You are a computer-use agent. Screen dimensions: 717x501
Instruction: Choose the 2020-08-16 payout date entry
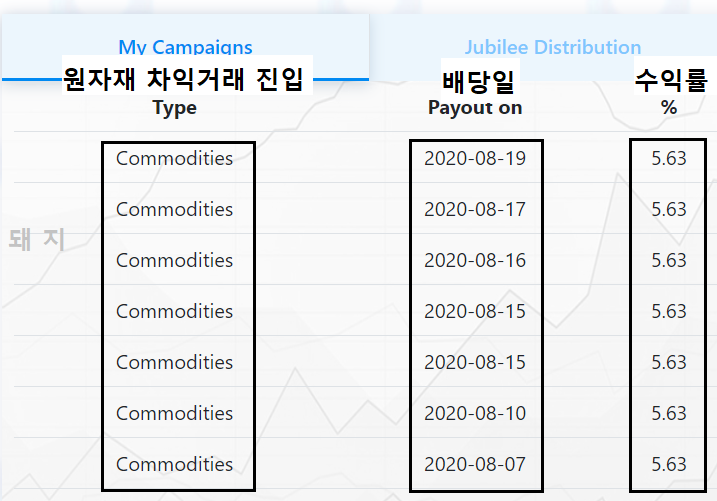[x=475, y=260]
